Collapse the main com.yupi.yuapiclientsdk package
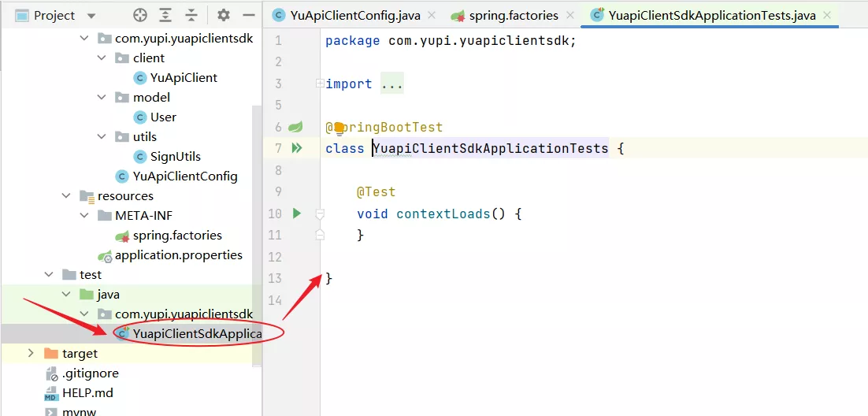 (x=84, y=39)
